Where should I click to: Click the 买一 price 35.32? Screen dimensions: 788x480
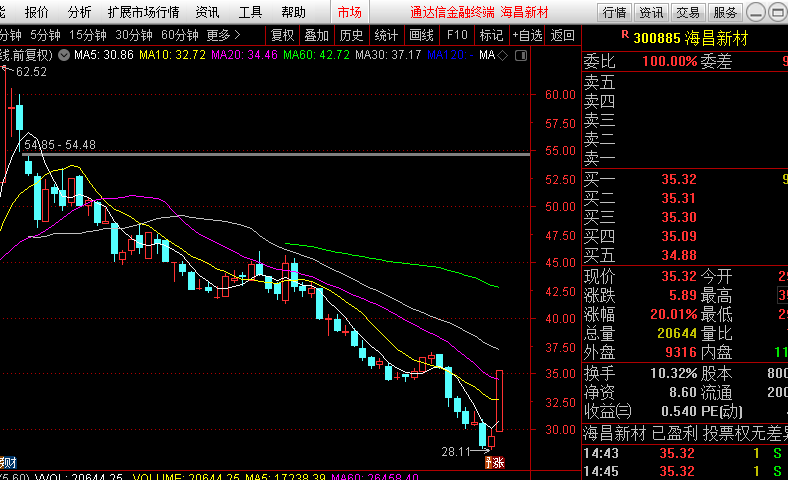tap(679, 179)
